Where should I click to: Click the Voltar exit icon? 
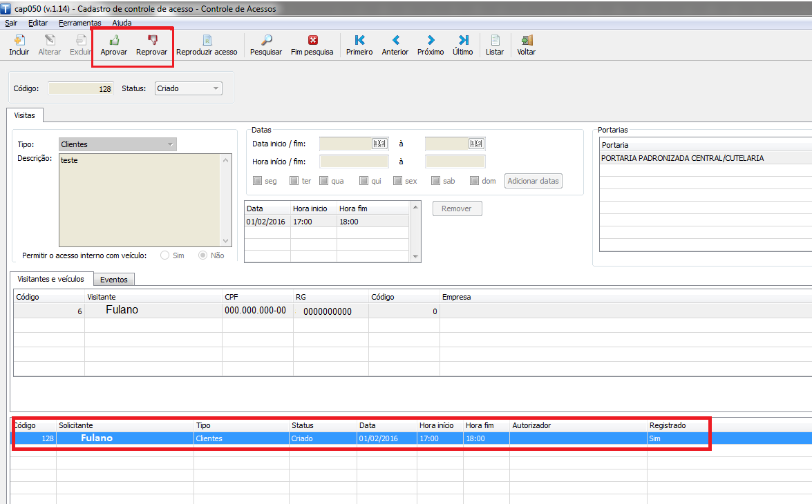[x=527, y=40]
